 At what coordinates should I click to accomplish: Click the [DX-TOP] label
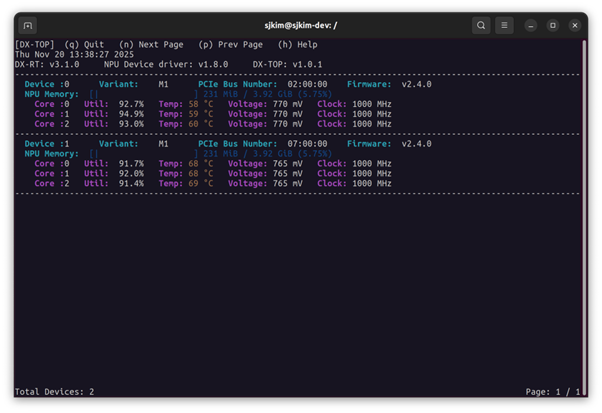(35, 45)
